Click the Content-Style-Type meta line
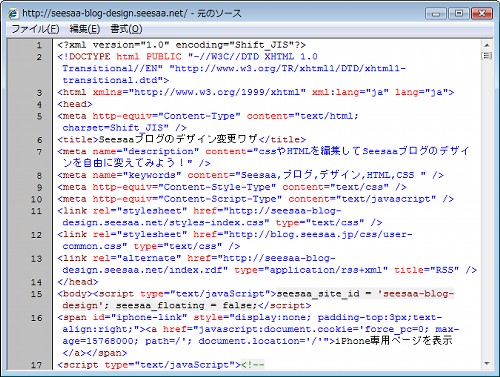The image size is (500, 377). coord(232,187)
